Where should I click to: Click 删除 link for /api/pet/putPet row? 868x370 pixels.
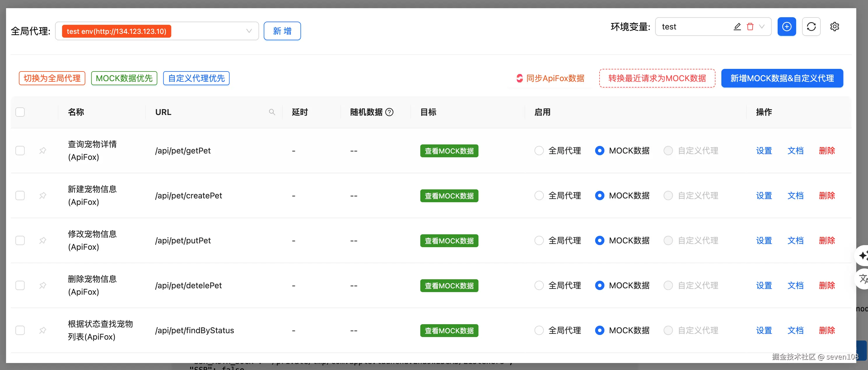tap(827, 240)
